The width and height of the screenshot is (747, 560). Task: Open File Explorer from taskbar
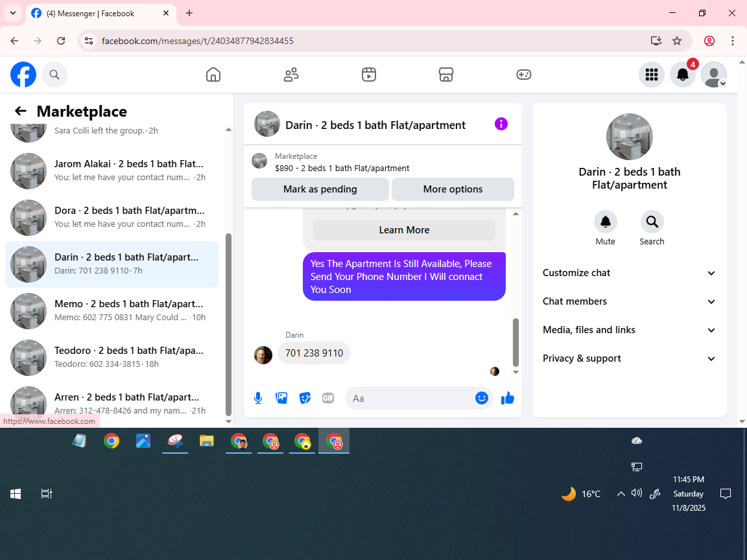[x=206, y=441]
